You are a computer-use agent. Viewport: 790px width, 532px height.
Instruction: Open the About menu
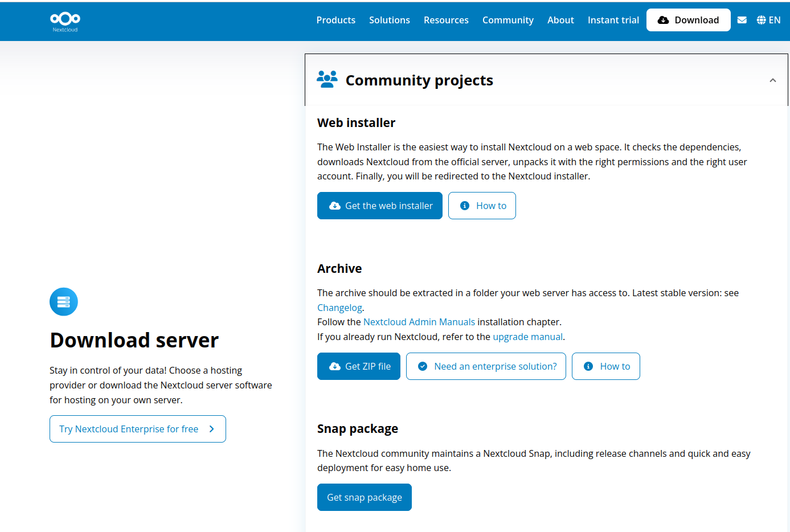[x=560, y=20]
